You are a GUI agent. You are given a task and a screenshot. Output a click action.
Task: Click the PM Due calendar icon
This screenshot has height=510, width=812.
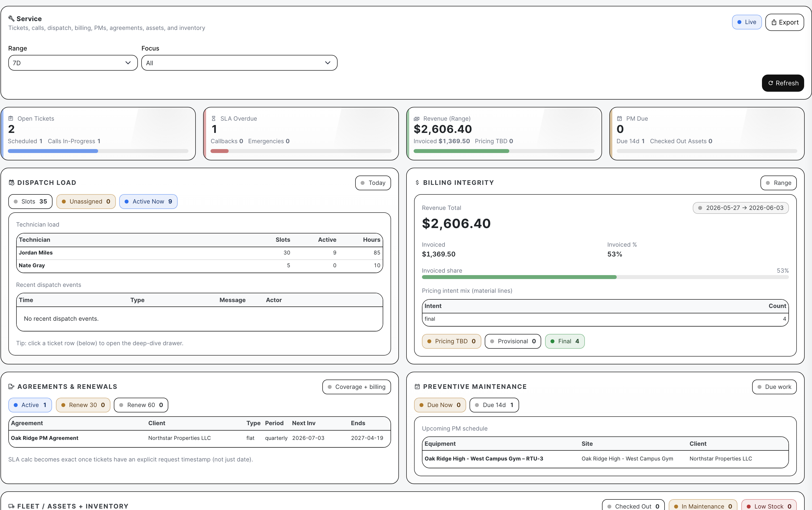pos(619,118)
